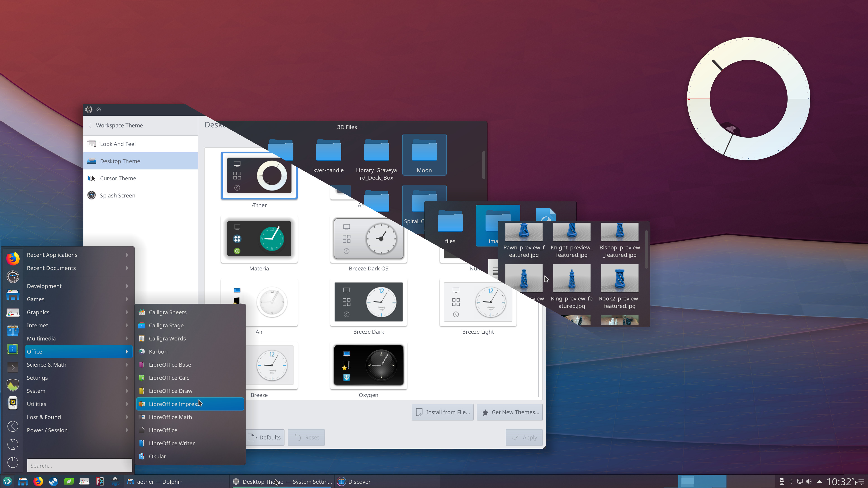Viewport: 868px width, 488px height.
Task: Open the Utilities category
Action: coord(78,404)
